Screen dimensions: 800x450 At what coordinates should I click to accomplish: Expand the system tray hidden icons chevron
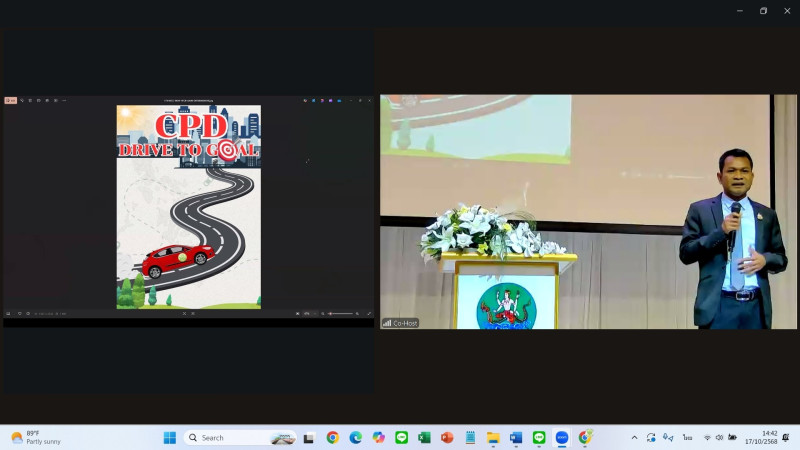coord(634,437)
